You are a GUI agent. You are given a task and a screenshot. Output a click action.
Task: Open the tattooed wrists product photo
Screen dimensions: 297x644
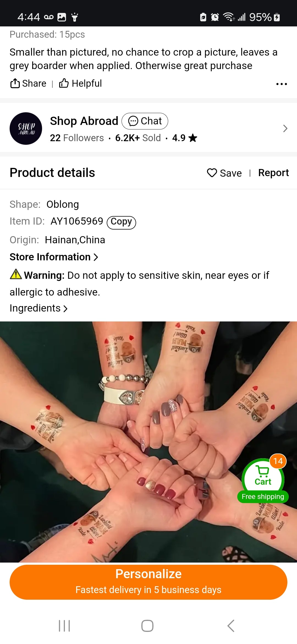pos(148,442)
